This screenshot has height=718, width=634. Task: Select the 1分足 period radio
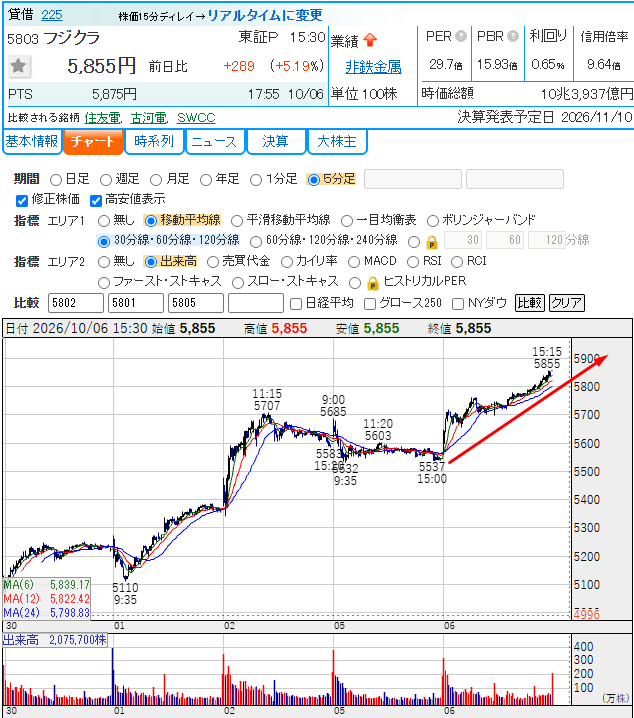coord(256,180)
